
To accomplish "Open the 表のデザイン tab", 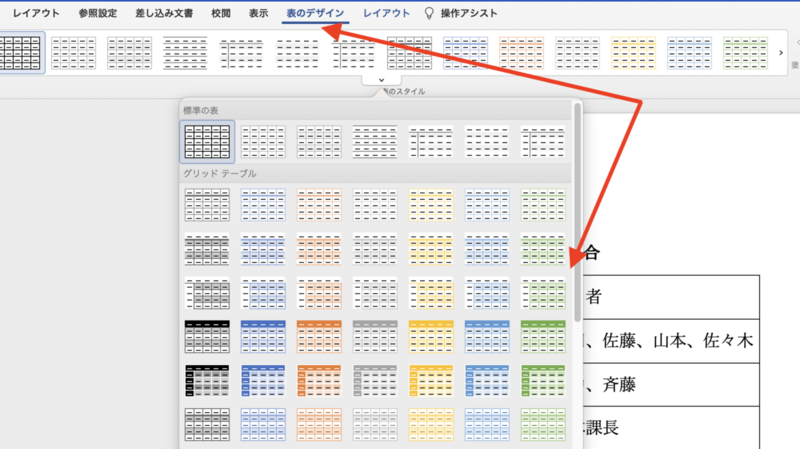I will click(x=315, y=13).
